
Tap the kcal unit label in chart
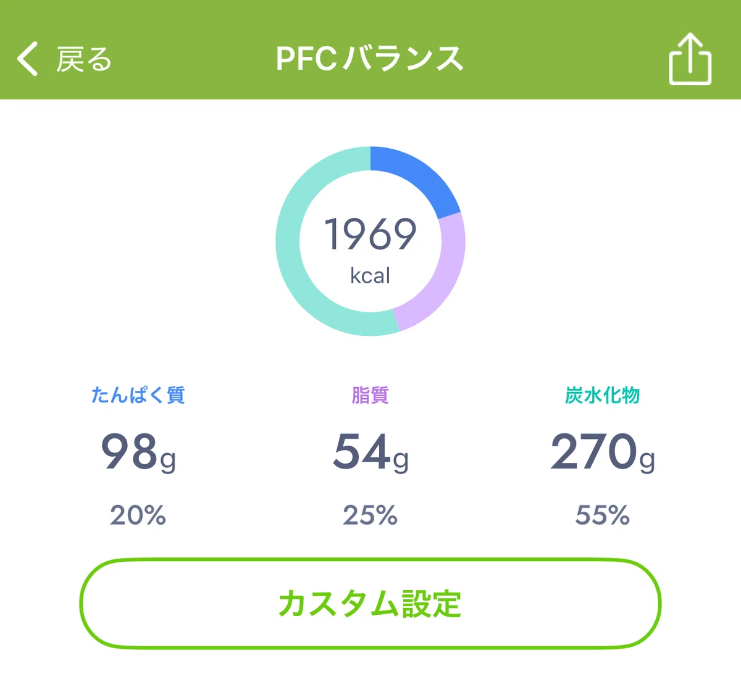371,275
